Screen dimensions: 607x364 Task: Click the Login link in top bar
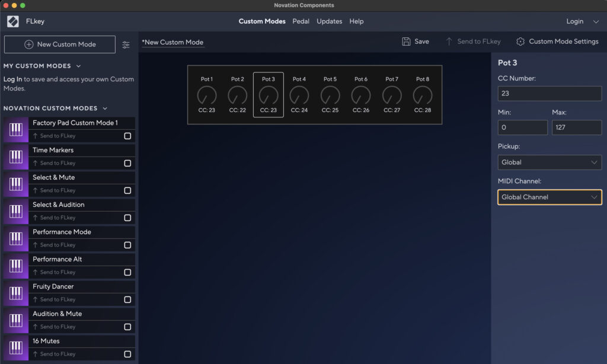pos(575,21)
